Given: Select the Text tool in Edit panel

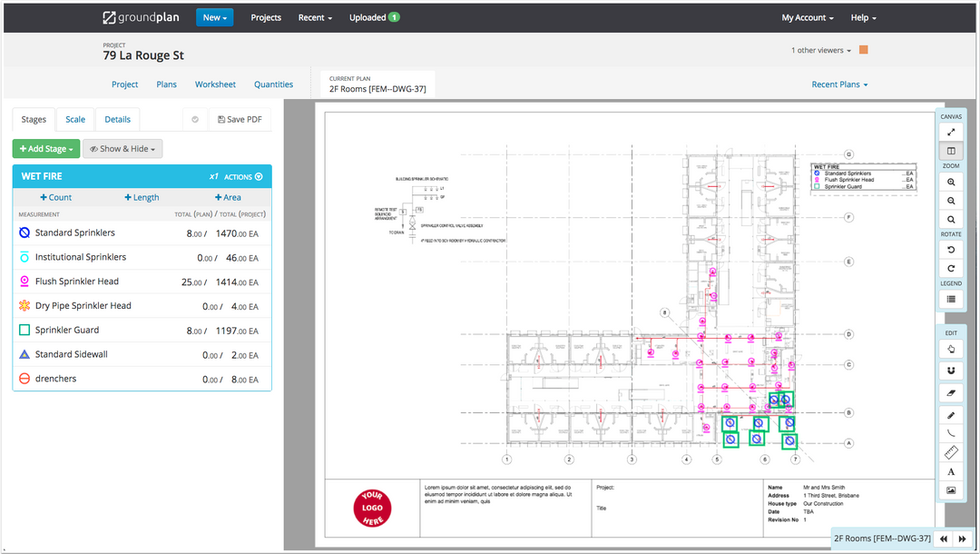Looking at the screenshot, I should click(951, 471).
